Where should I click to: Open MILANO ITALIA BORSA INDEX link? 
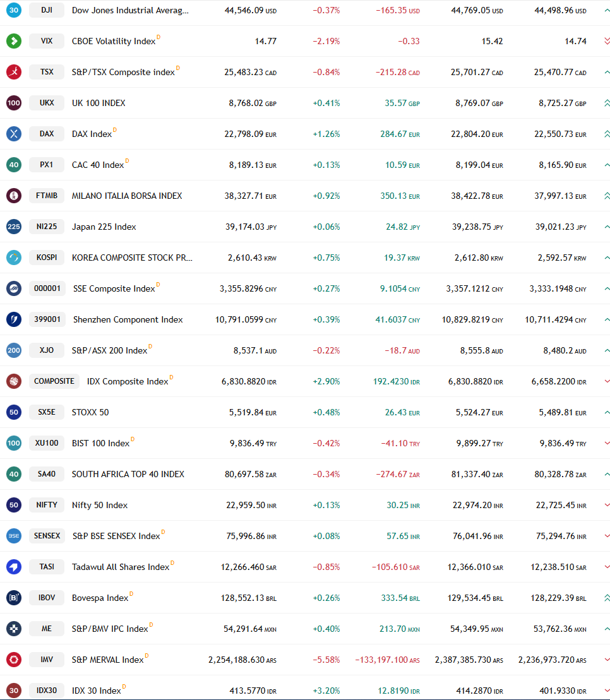[127, 196]
